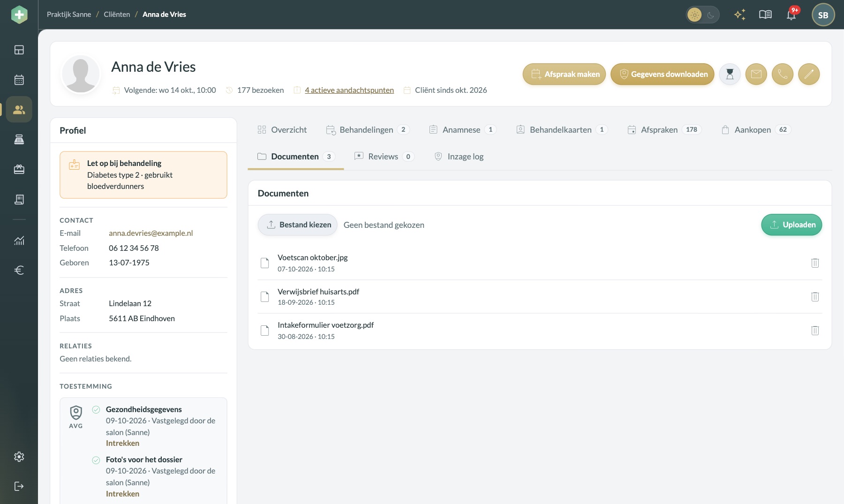Switch to the Aankopen tab
This screenshot has width=844, height=504.
point(756,130)
